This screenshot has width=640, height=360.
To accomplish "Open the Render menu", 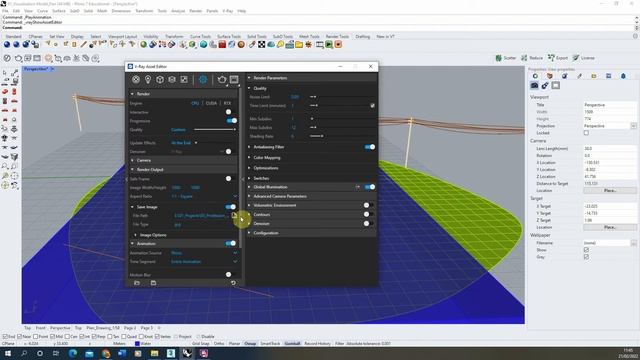I will tap(196, 11).
